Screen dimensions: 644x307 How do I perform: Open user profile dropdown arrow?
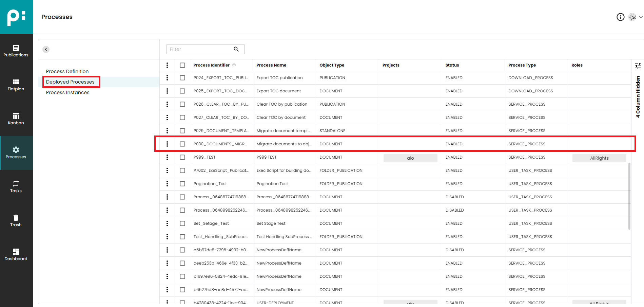coord(641,17)
